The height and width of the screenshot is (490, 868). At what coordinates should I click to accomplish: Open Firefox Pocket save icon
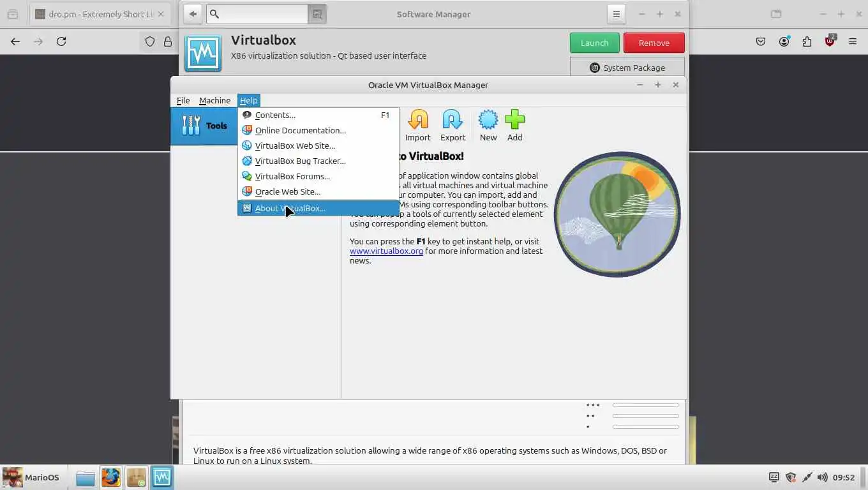[761, 41]
